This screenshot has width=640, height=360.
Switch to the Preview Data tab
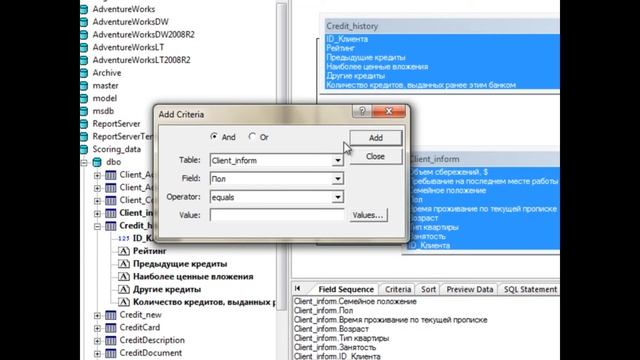(469, 289)
